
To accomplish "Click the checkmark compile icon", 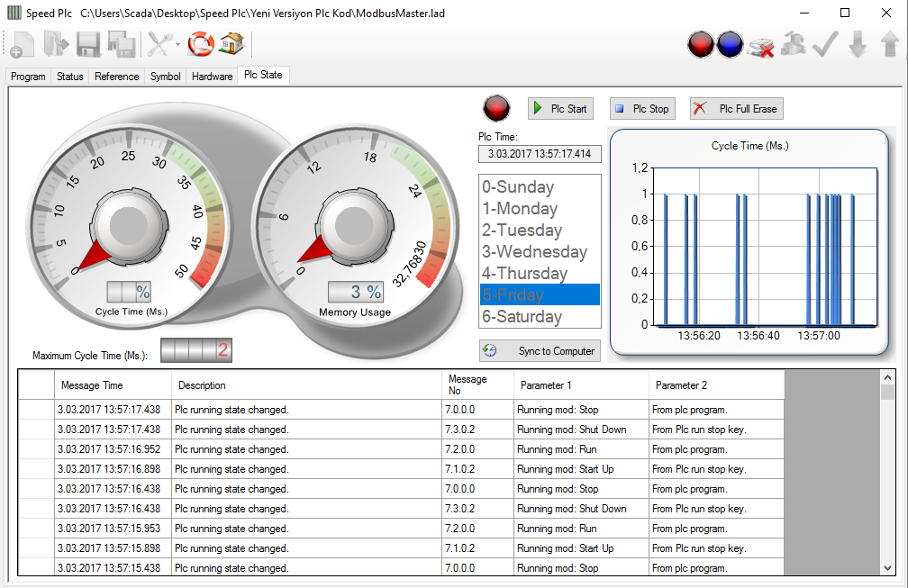I will [825, 44].
